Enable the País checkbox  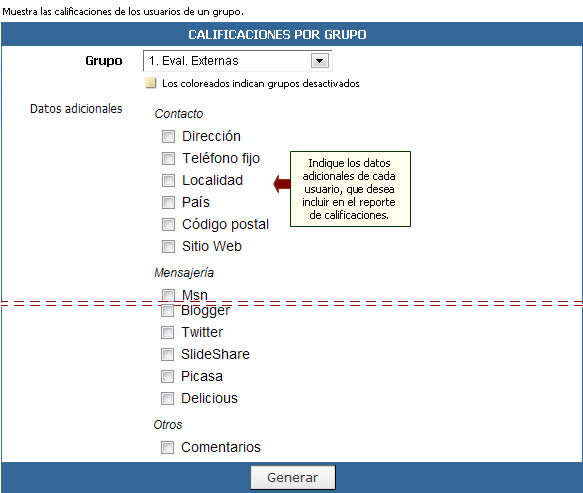coord(168,202)
